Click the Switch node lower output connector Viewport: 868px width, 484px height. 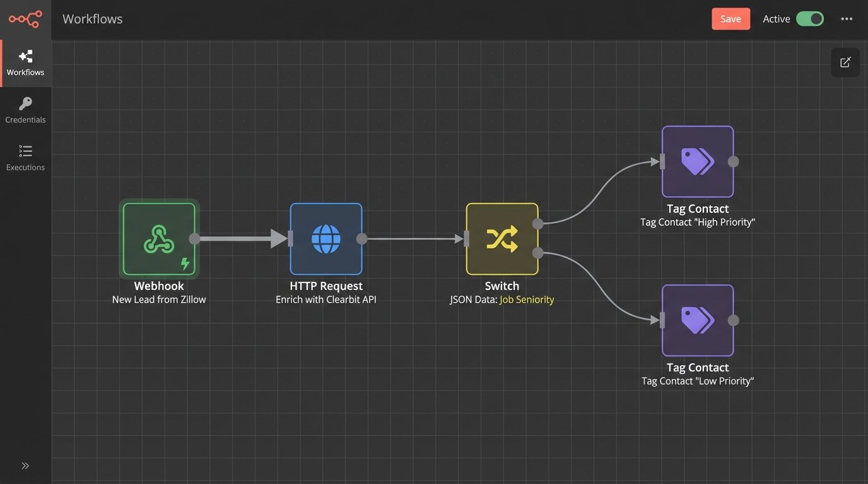(537, 253)
